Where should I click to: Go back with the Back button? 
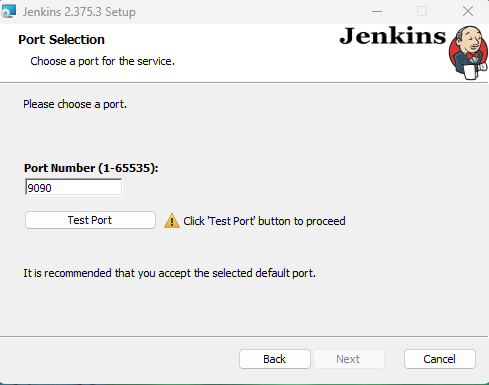click(275, 359)
